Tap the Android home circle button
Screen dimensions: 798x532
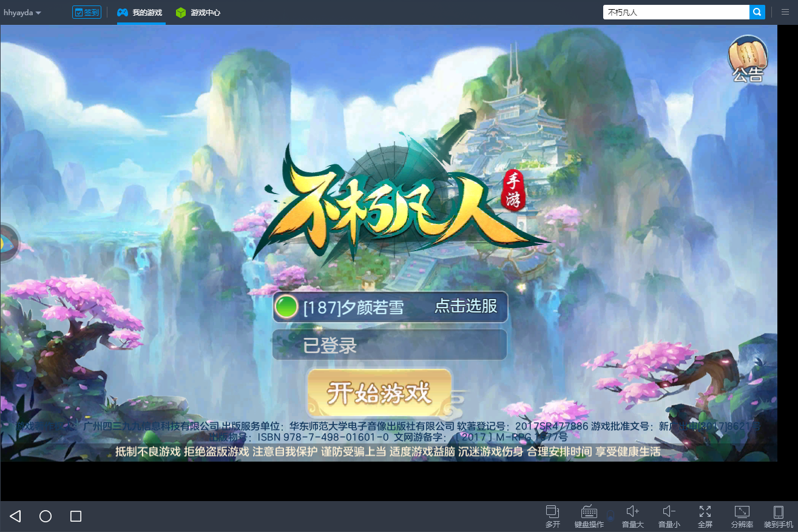pos(46,516)
